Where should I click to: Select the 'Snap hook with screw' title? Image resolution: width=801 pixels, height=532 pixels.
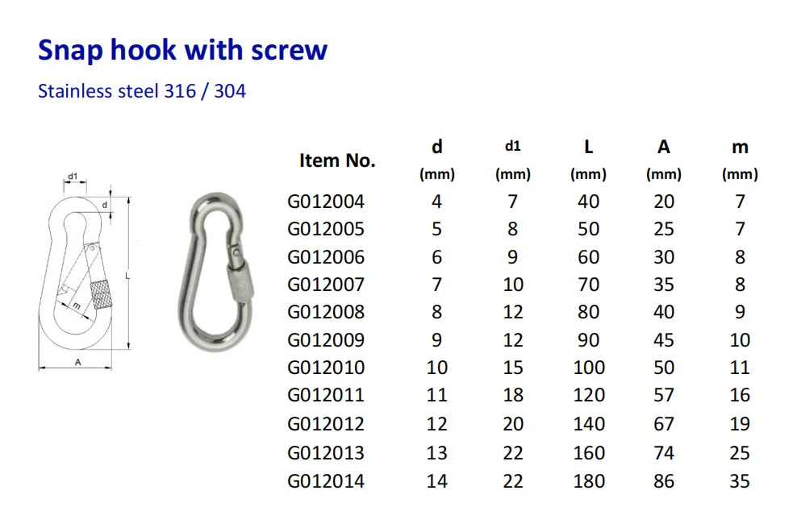(x=182, y=50)
